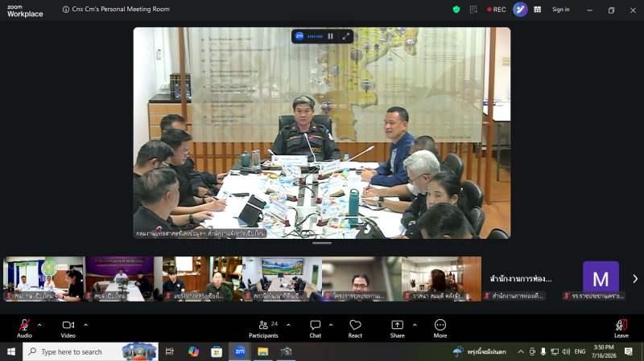Open the notification center icon

629,351
